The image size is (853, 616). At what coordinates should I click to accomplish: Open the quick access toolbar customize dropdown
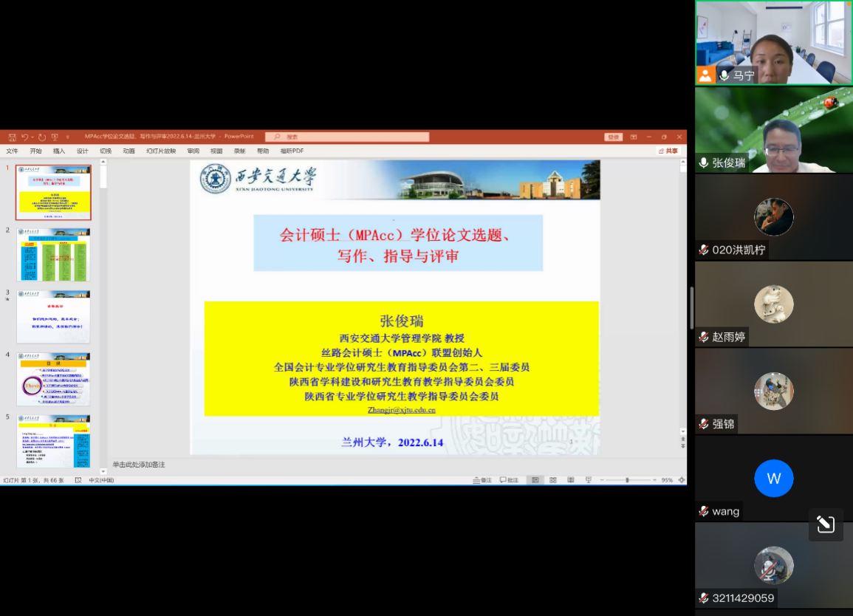click(68, 137)
